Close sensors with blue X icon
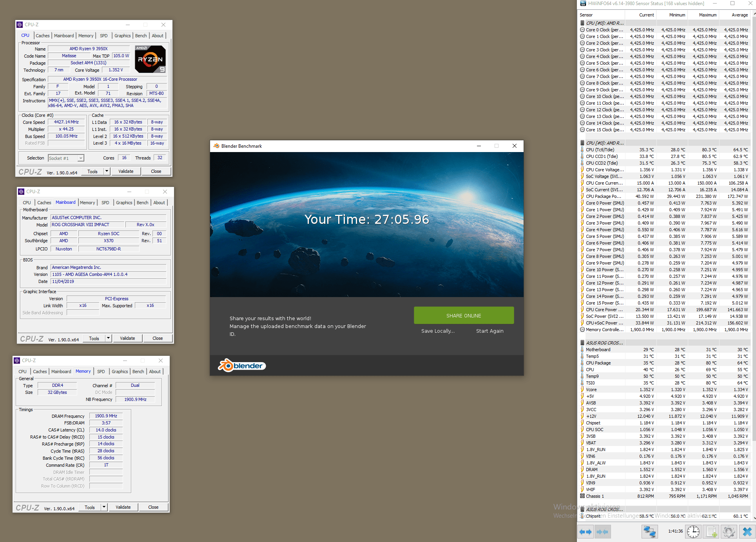756x542 pixels. point(747,532)
